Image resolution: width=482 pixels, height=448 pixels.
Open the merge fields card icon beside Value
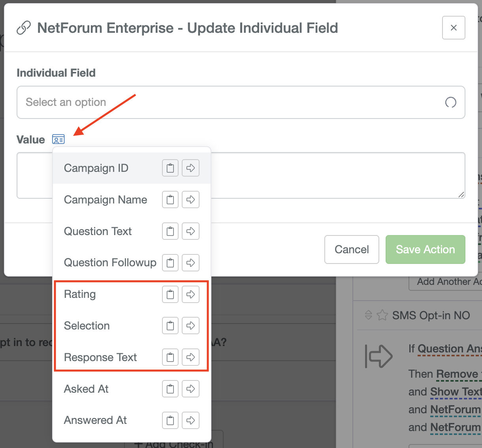pos(58,139)
